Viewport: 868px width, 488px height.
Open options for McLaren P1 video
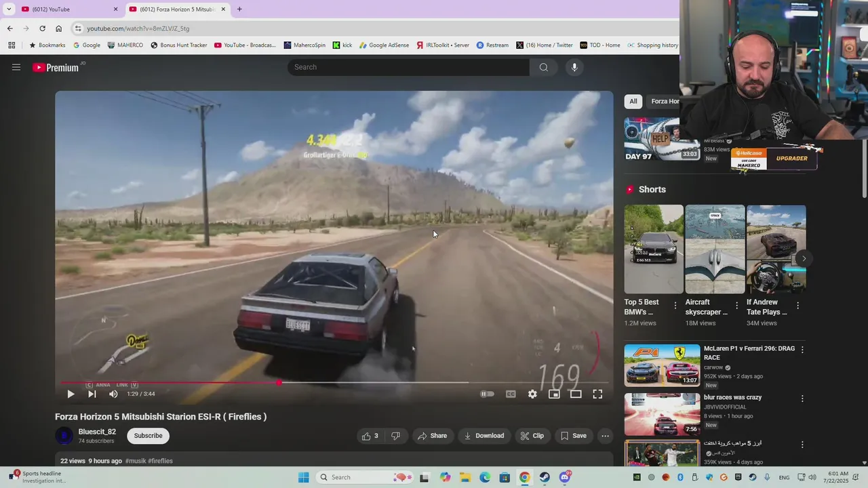coord(802,350)
